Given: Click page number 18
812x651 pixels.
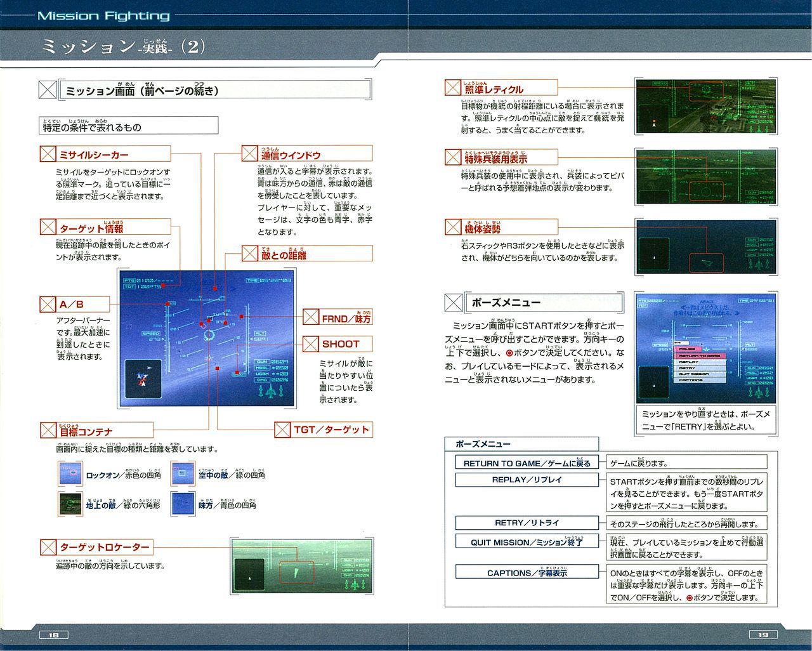Looking at the screenshot, I should 53,635.
